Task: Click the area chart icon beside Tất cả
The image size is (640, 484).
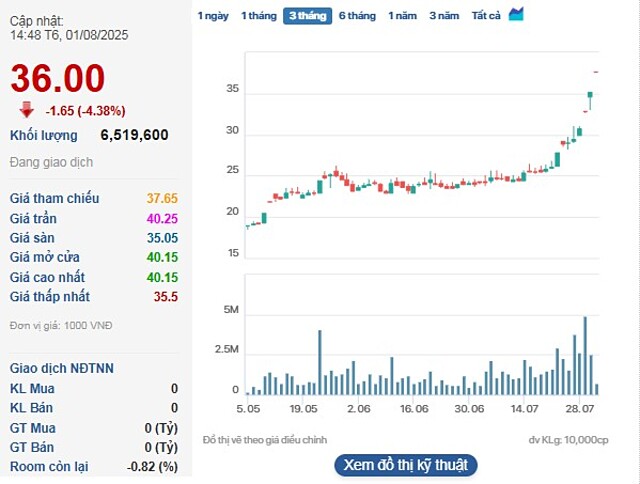Action: pos(516,15)
